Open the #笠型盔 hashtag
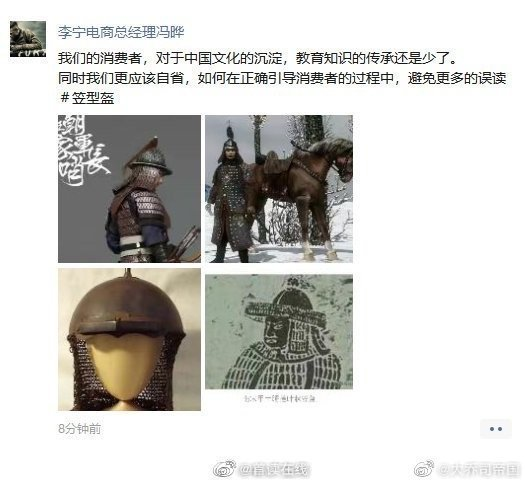Viewport: 527px width, 485px height. [x=87, y=98]
